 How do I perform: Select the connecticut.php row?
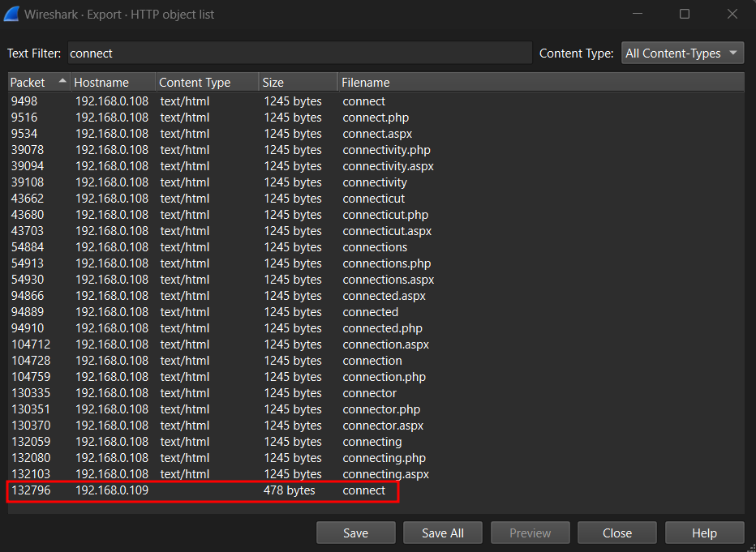376,215
